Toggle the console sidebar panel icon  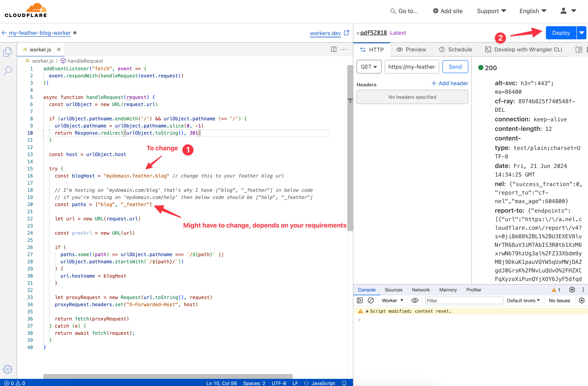[x=360, y=300]
